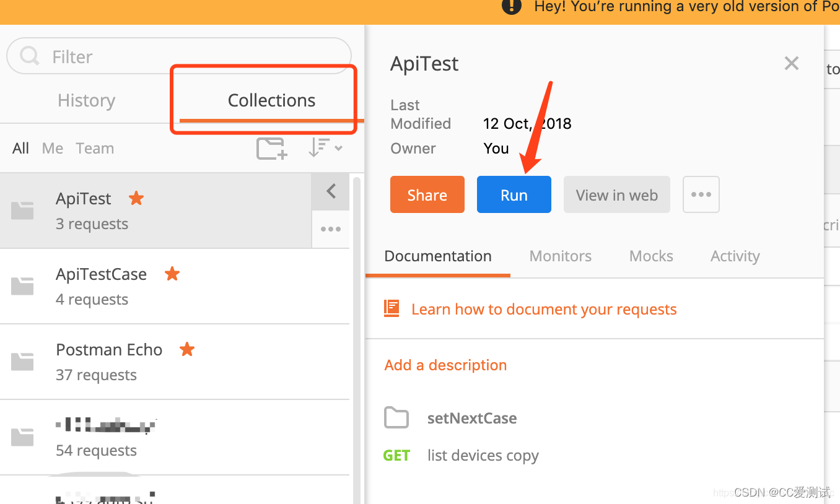Viewport: 840px width, 504px height.
Task: Open View in web button
Action: coord(617,195)
